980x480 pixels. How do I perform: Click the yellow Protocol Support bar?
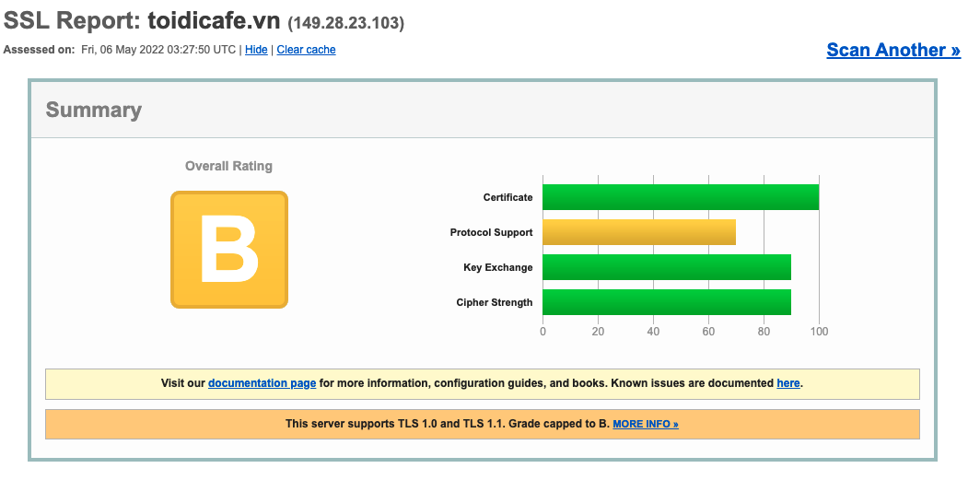click(639, 232)
